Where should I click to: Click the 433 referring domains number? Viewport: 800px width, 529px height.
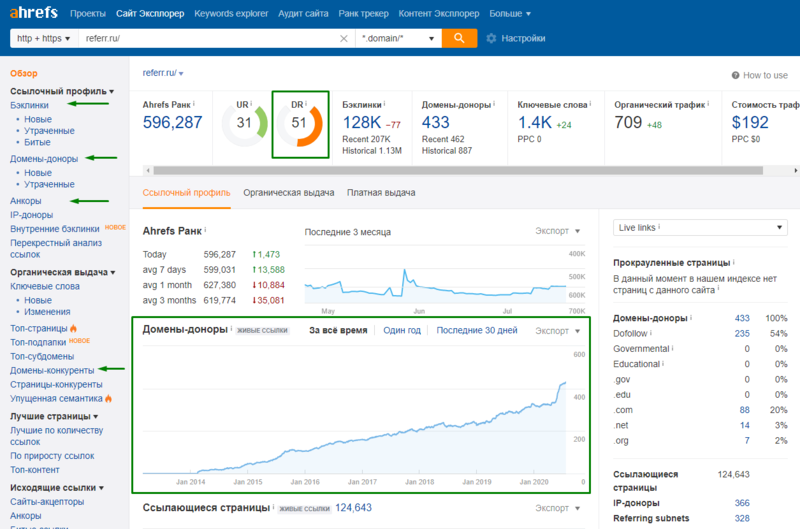[x=436, y=122]
